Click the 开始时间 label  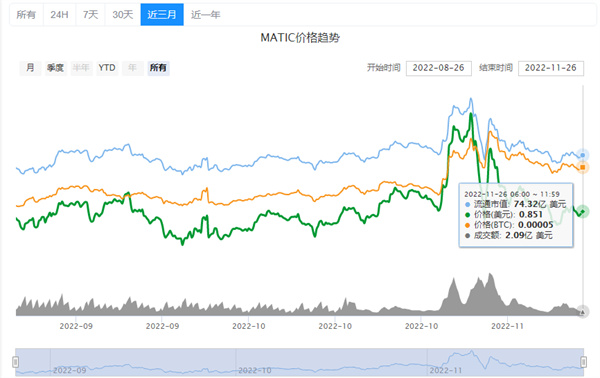pos(383,68)
